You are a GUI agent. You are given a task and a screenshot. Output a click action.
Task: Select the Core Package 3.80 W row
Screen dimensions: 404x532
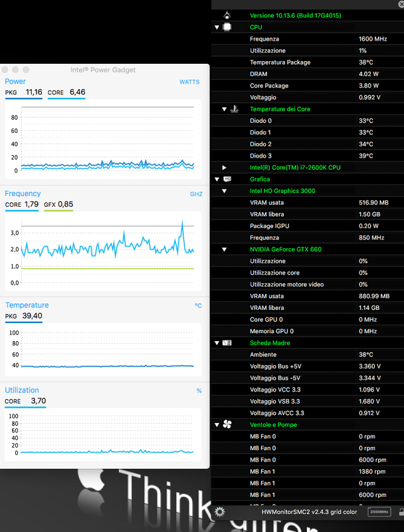[x=308, y=86]
